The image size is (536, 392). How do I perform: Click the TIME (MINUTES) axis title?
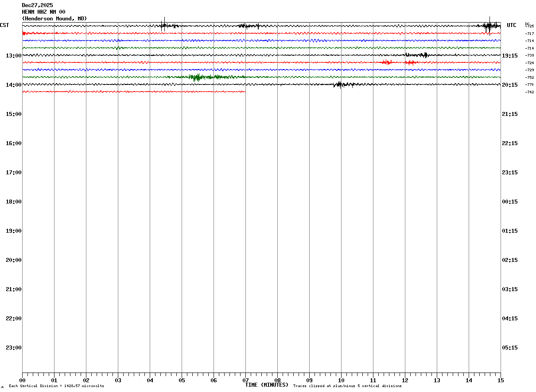tap(267, 385)
